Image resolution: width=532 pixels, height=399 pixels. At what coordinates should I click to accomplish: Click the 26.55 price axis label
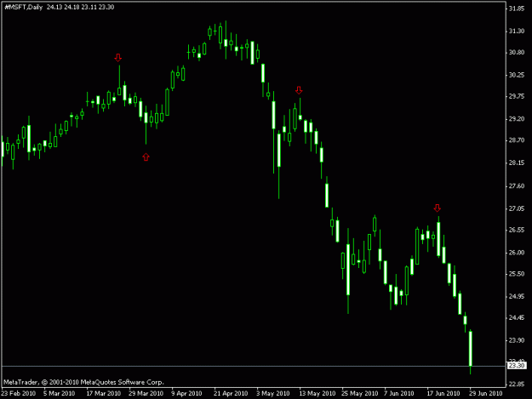tap(517, 231)
